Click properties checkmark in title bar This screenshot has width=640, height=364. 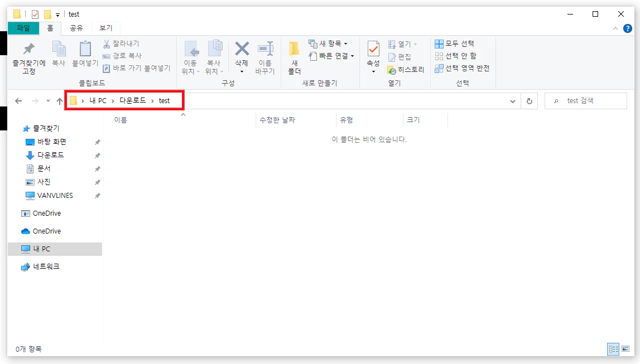35,14
